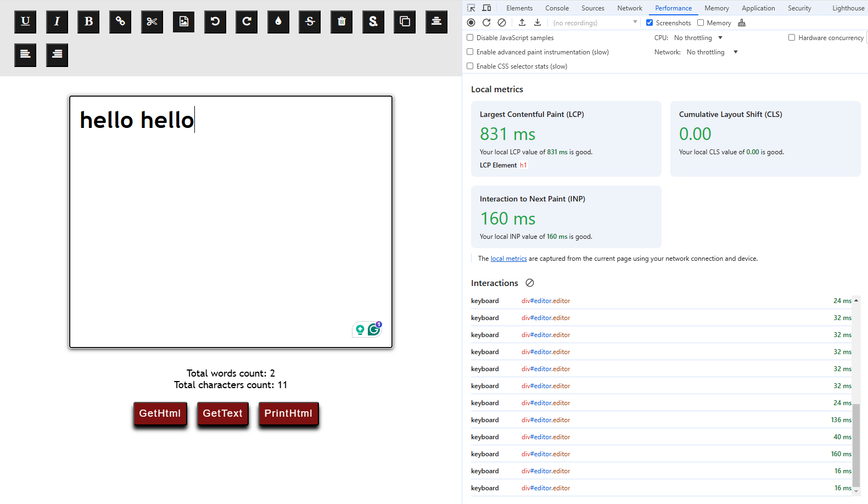Activate DevTools inspect element picker
This screenshot has width=868, height=504.
471,8
